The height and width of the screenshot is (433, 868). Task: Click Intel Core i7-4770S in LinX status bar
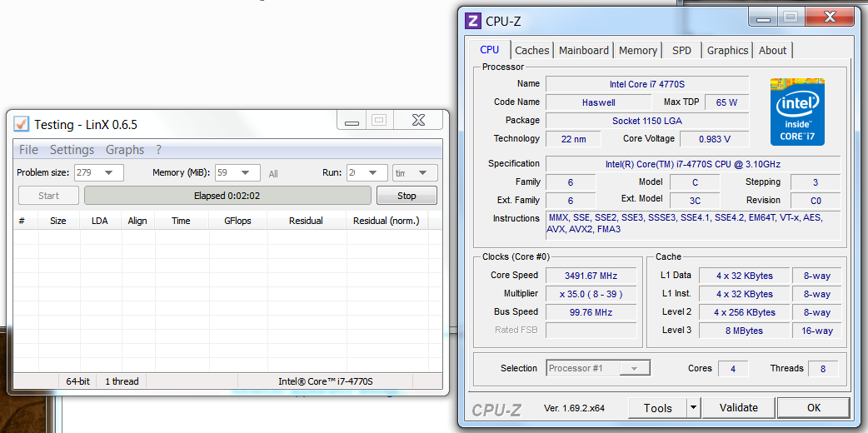pos(326,381)
